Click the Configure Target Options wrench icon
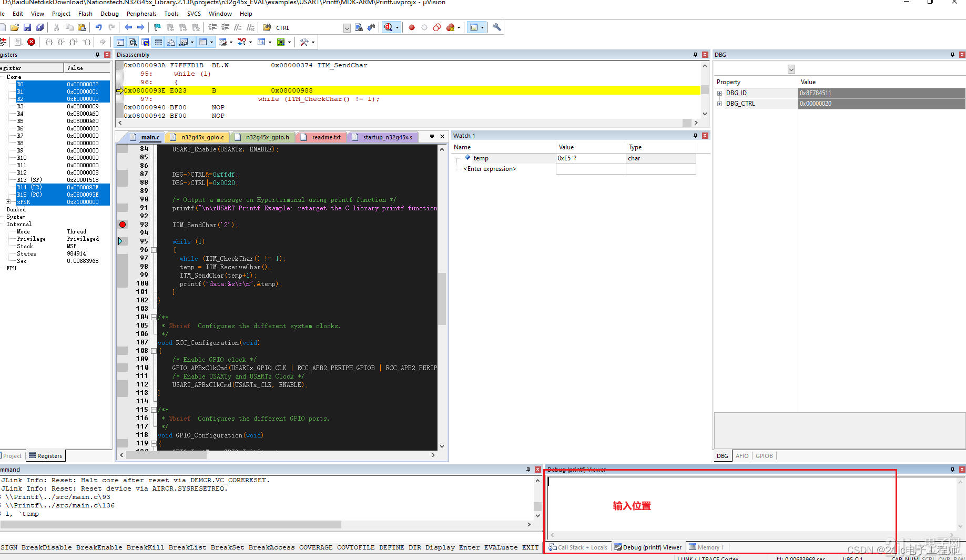The height and width of the screenshot is (560, 966). coord(496,27)
